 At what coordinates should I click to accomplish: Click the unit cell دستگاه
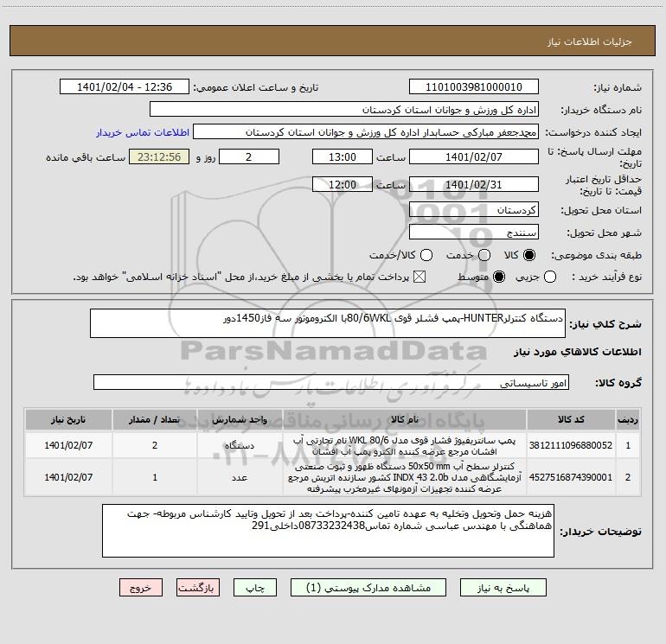point(240,445)
